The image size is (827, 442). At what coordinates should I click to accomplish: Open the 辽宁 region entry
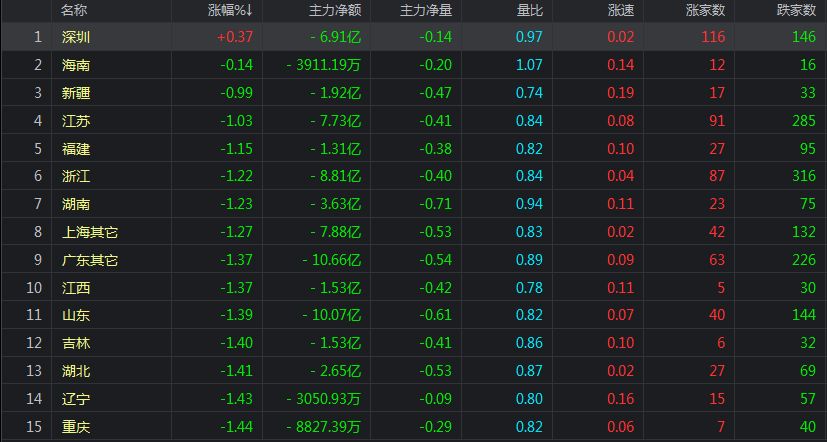click(76, 399)
